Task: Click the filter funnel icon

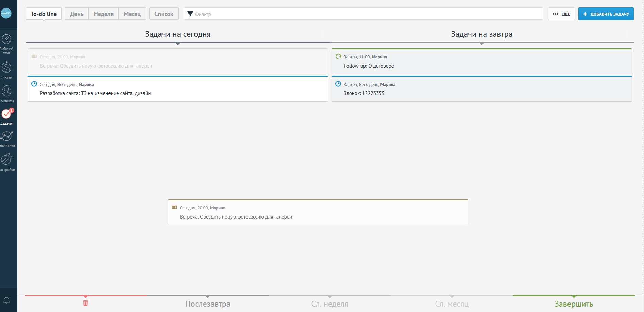Action: (190, 14)
